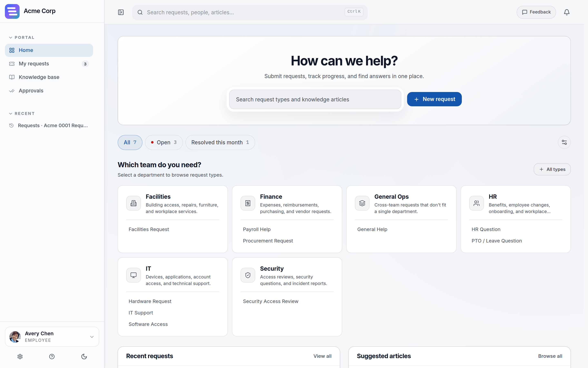Open the Facilities Request type
The height and width of the screenshot is (368, 588).
[149, 229]
